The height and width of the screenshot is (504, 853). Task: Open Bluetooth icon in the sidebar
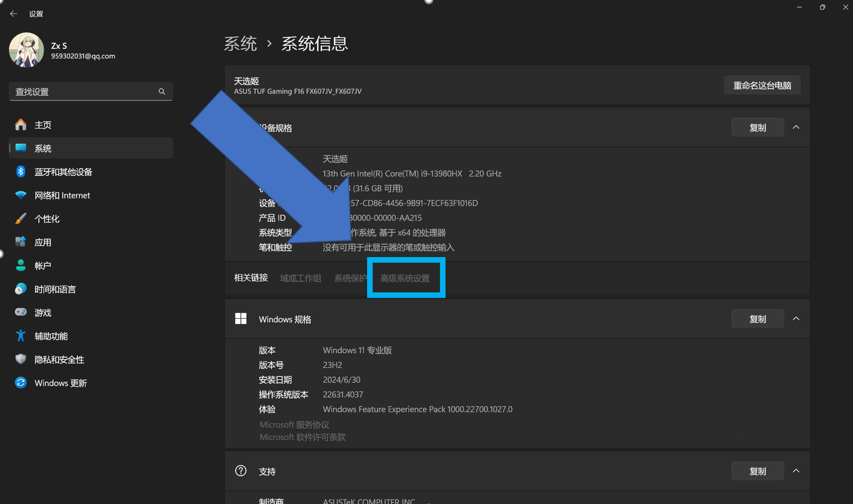coord(20,172)
